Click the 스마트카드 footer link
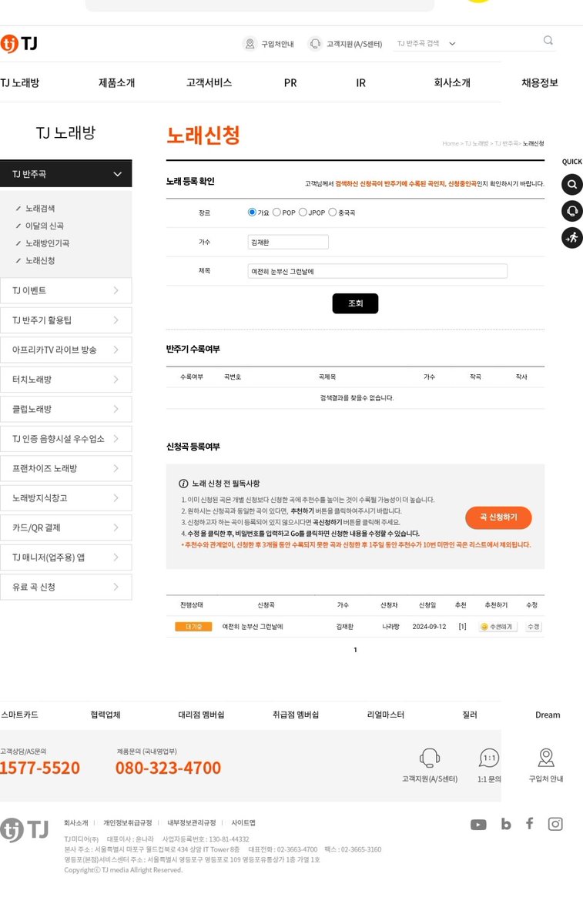This screenshot has width=583, height=924. point(19,715)
